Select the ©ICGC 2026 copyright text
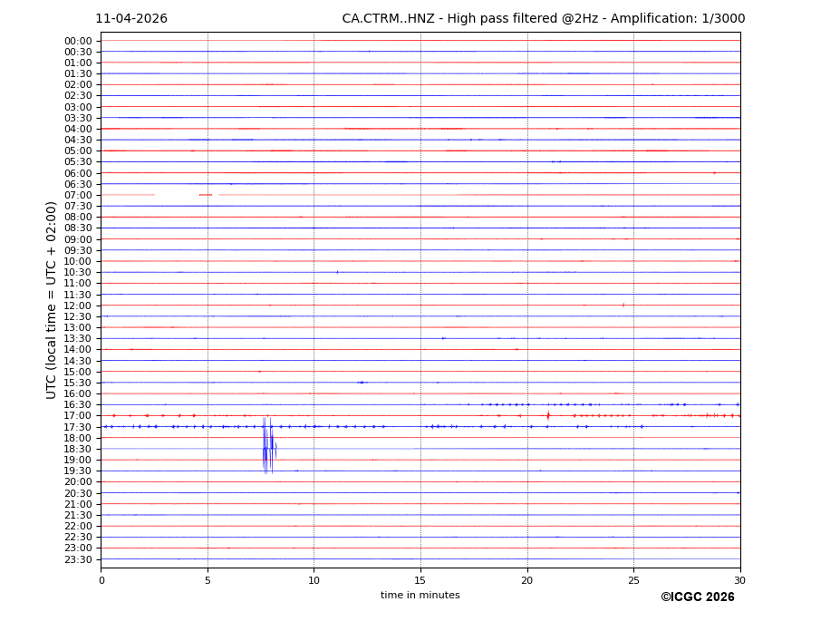This screenshot has width=840, height=631. tap(697, 597)
